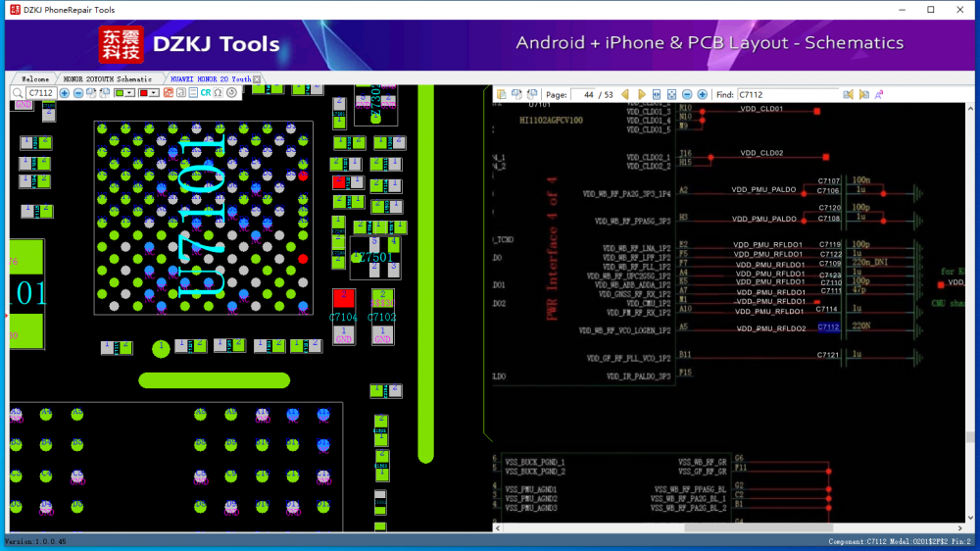Go to next page in schematic viewer

pos(642,95)
